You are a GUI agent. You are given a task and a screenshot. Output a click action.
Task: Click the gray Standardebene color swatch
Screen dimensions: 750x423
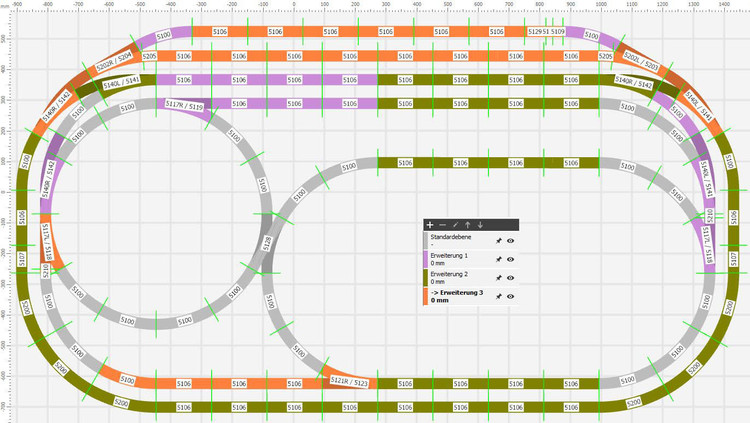[x=426, y=241]
